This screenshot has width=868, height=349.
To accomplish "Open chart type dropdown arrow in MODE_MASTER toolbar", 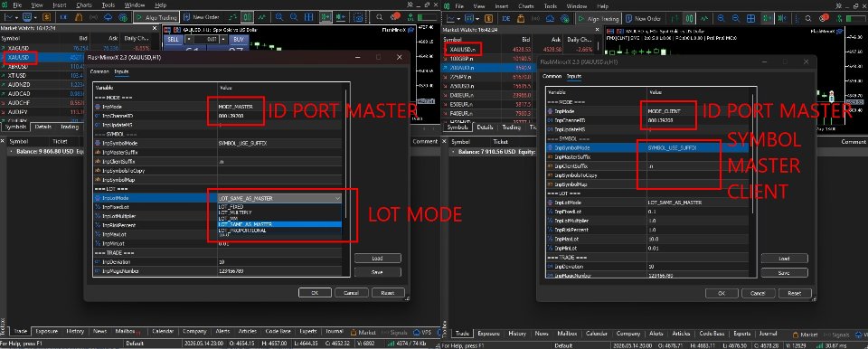I will pyautogui.click(x=16, y=18).
